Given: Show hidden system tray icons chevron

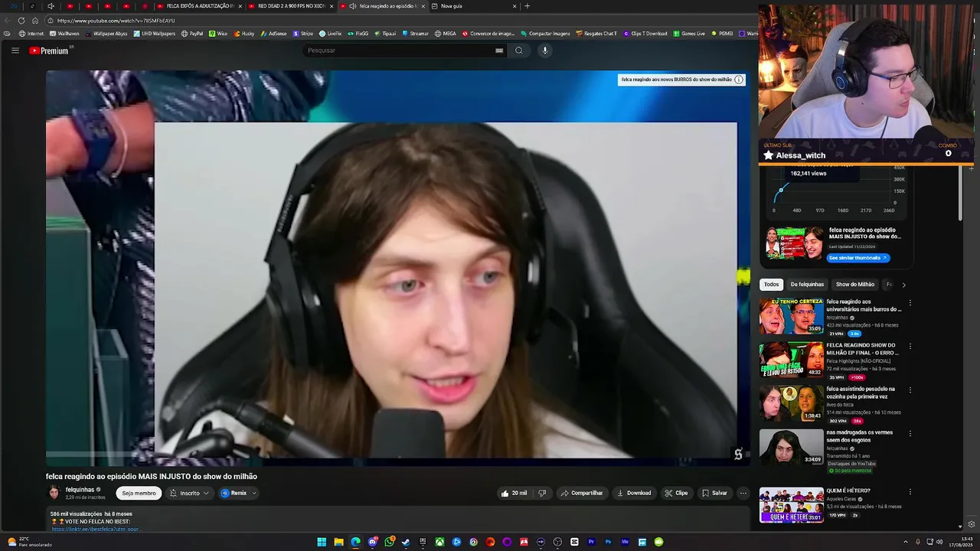Looking at the screenshot, I should 906,542.
